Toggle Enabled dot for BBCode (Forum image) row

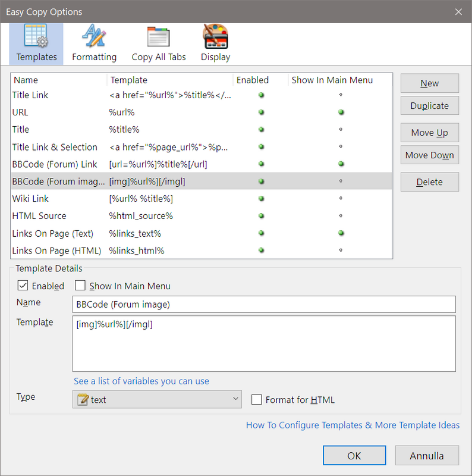point(261,181)
